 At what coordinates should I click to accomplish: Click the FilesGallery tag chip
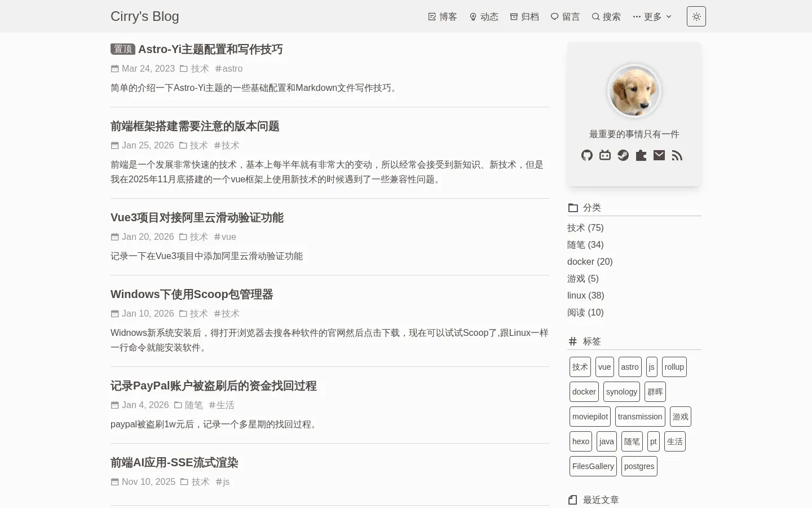593,466
